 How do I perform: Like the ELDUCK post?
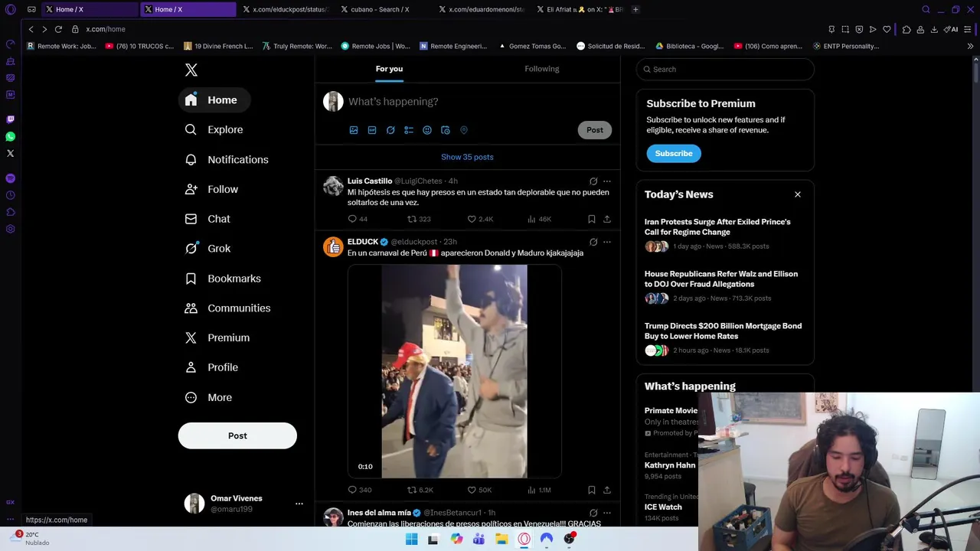click(x=480, y=490)
